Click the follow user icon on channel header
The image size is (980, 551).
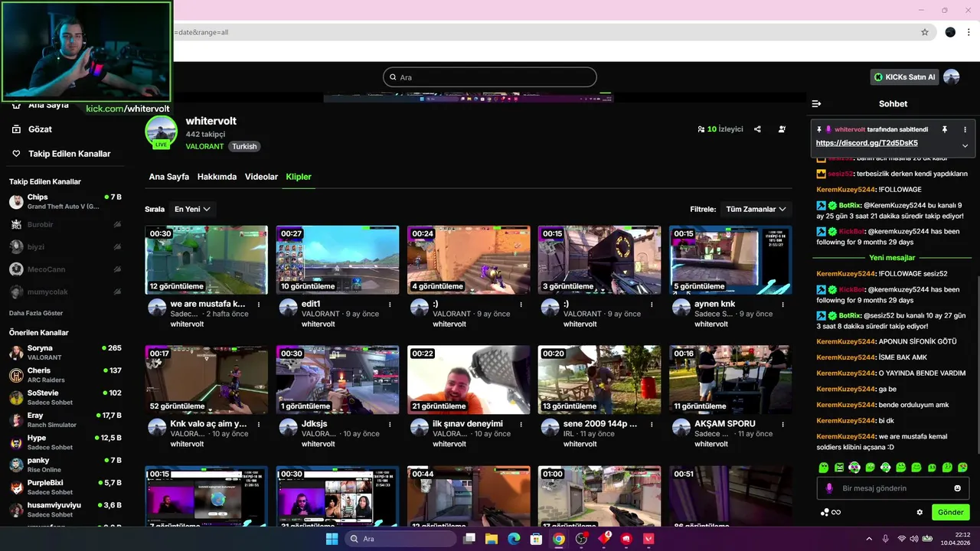(782, 129)
